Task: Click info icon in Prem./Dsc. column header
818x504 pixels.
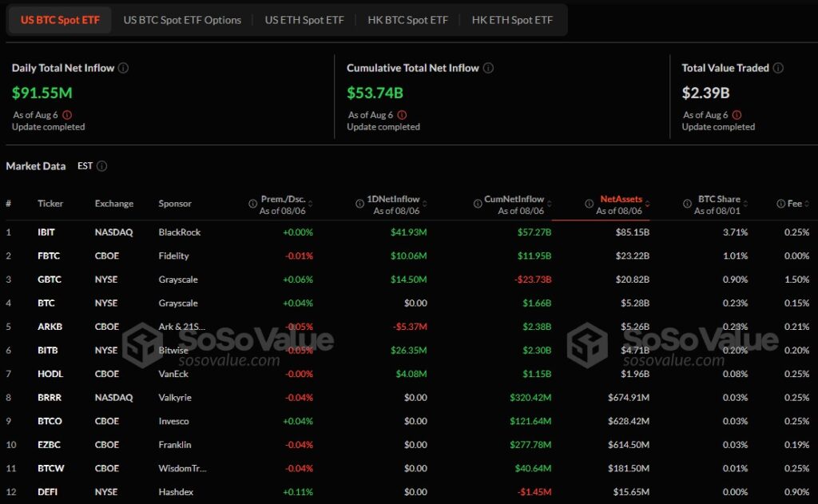Action: point(252,204)
